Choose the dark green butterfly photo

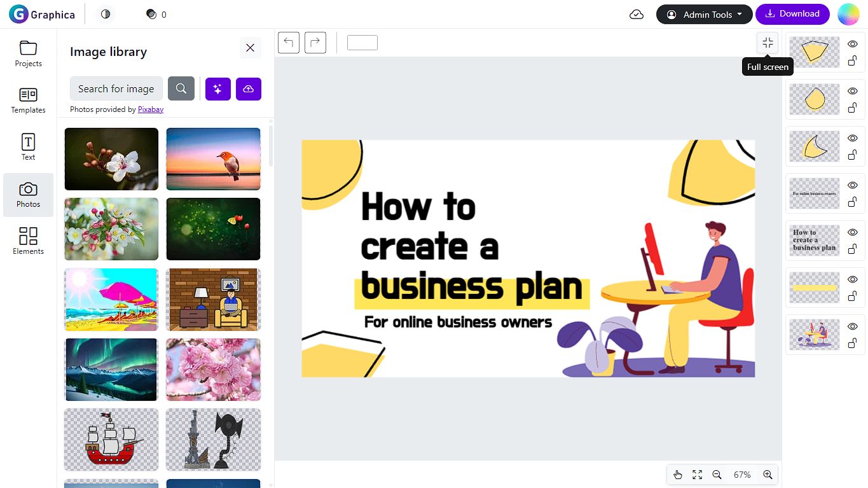tap(213, 229)
